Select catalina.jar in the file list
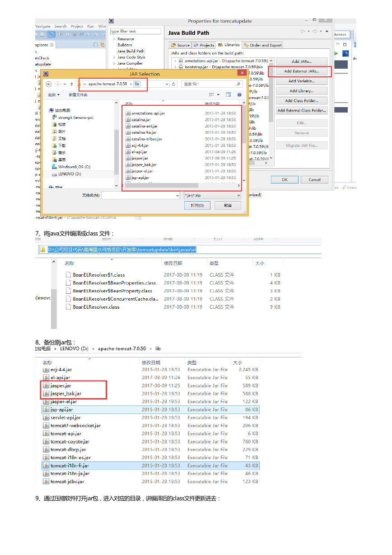 (x=140, y=120)
